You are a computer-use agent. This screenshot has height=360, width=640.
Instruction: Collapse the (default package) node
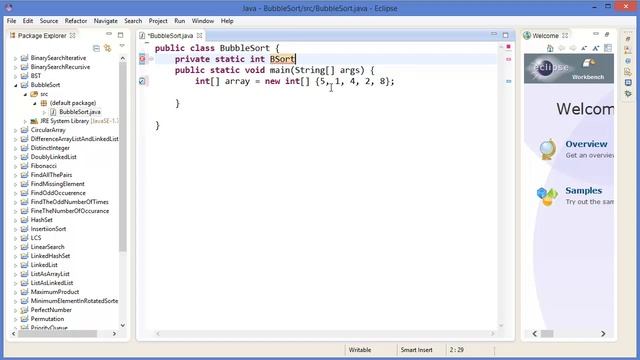click(35, 103)
